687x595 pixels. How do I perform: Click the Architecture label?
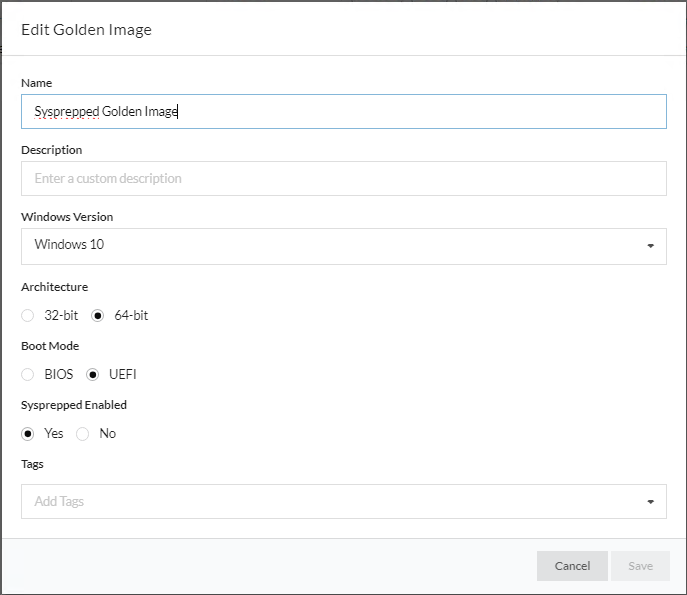(54, 287)
